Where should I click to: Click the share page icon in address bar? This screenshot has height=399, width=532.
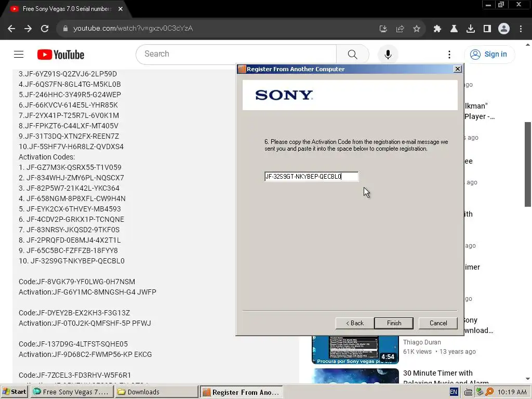[x=400, y=29]
